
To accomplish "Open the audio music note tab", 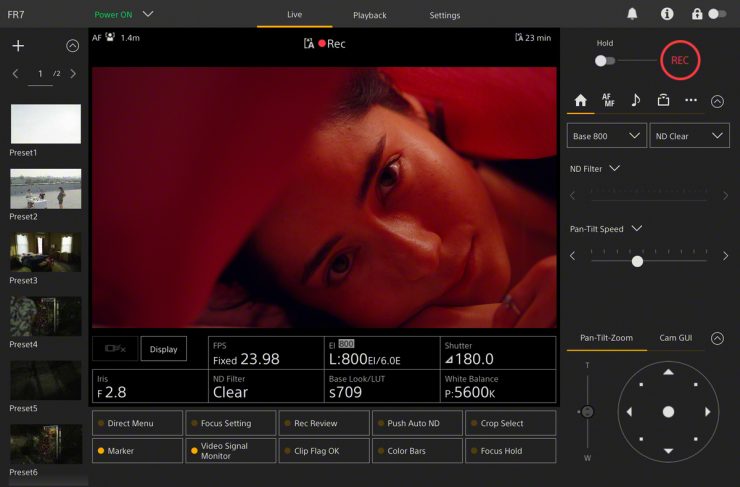I will click(x=635, y=100).
